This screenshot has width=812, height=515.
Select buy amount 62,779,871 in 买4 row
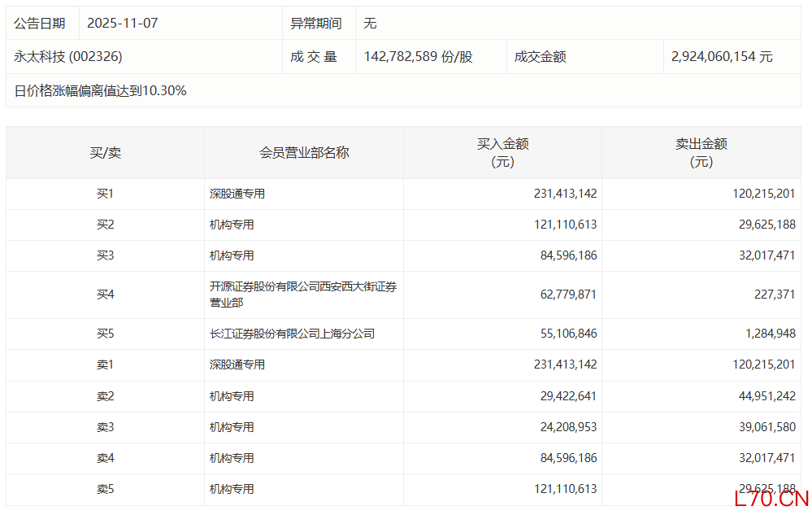tap(565, 295)
